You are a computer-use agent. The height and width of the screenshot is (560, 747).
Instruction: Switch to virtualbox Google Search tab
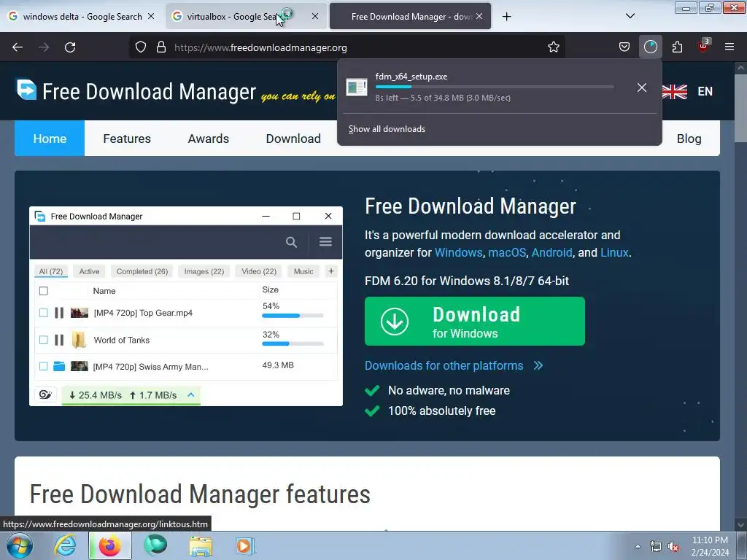(247, 17)
